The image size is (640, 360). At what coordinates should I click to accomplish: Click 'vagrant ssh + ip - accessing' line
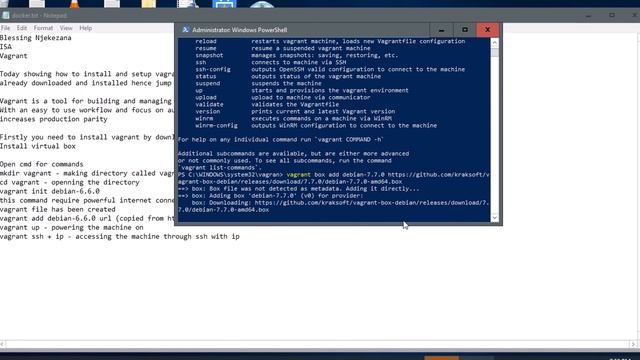tap(120, 236)
